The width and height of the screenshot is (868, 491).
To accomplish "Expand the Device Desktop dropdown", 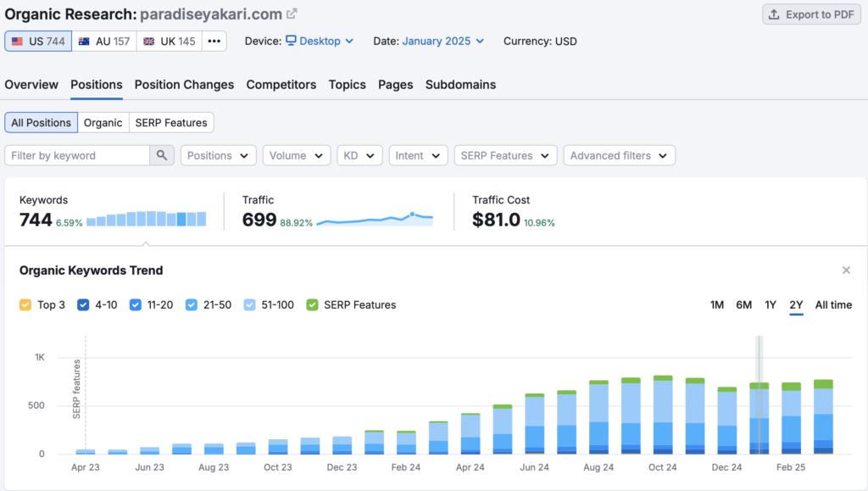I will click(319, 41).
